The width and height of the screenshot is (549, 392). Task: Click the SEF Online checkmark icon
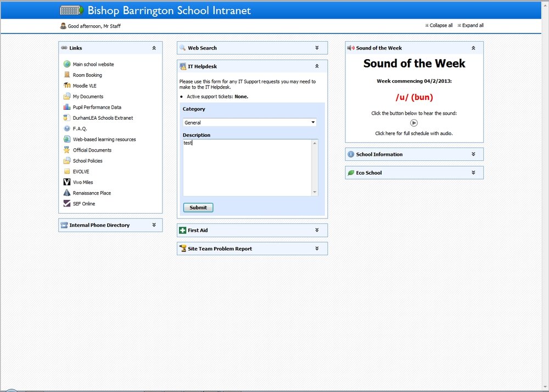67,203
